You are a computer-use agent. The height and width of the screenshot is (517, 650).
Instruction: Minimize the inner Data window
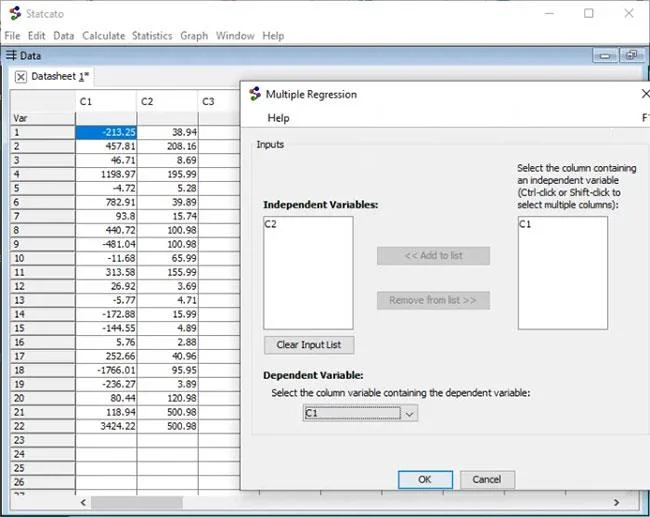tap(605, 56)
